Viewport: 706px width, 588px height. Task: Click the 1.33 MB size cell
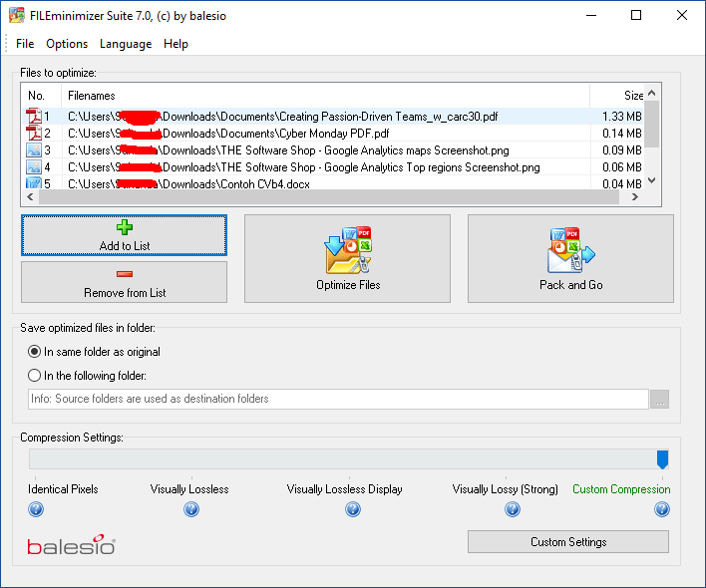622,117
